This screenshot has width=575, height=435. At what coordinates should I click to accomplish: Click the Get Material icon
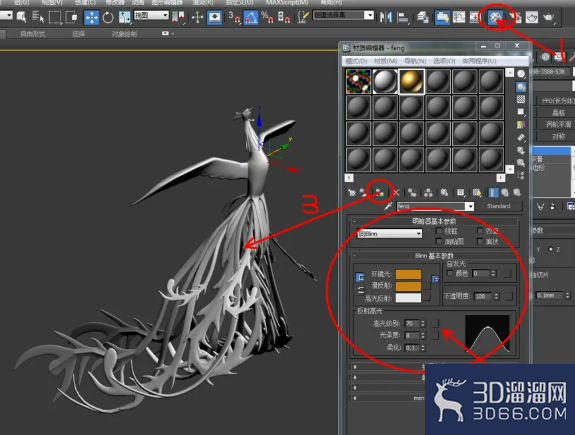click(x=351, y=193)
